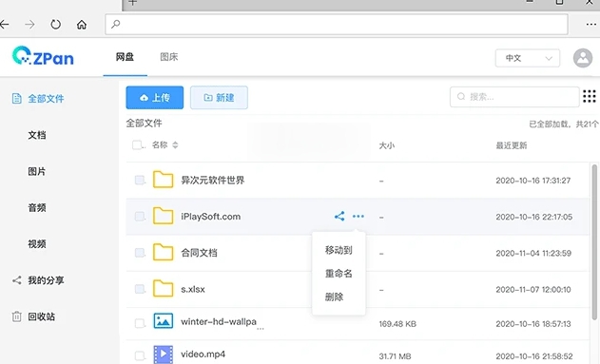Click the browser forward arrow

29,25
